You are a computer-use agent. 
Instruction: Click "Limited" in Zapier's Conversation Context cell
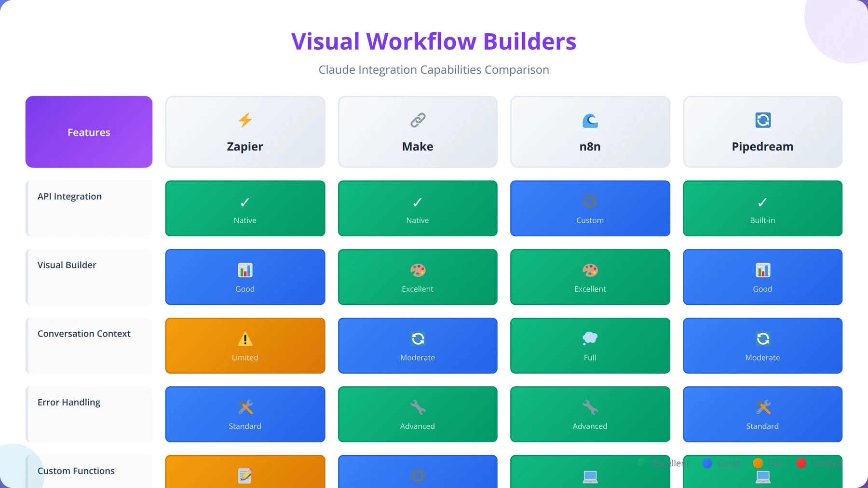click(245, 357)
